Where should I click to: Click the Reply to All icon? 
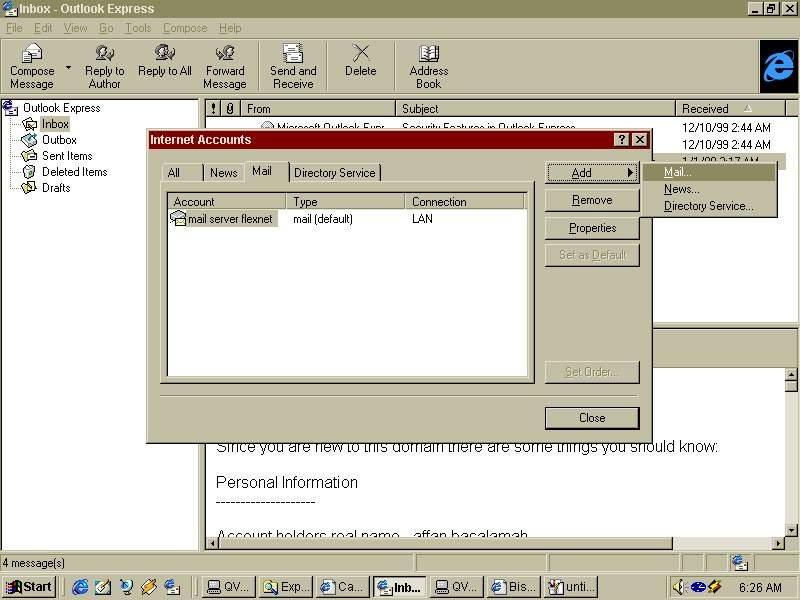point(165,54)
